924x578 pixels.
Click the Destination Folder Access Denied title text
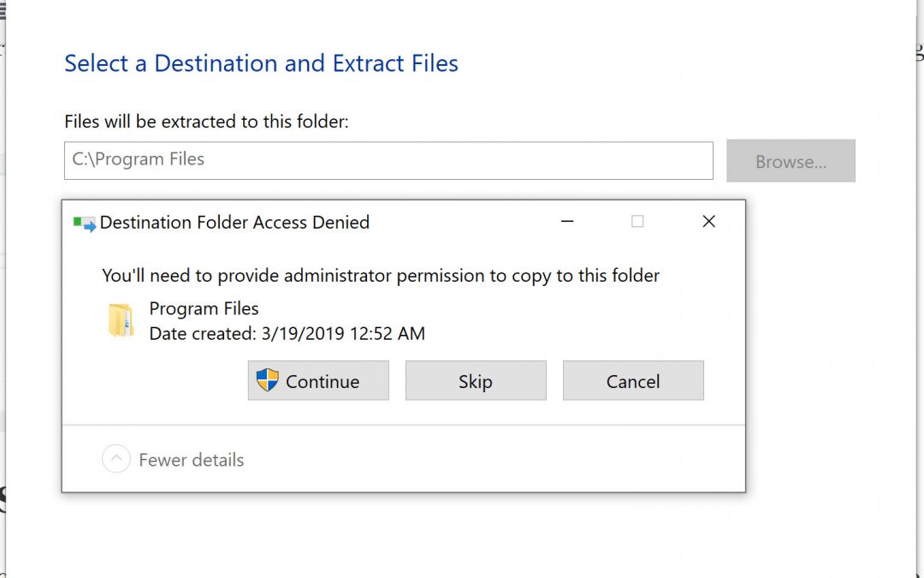point(234,223)
